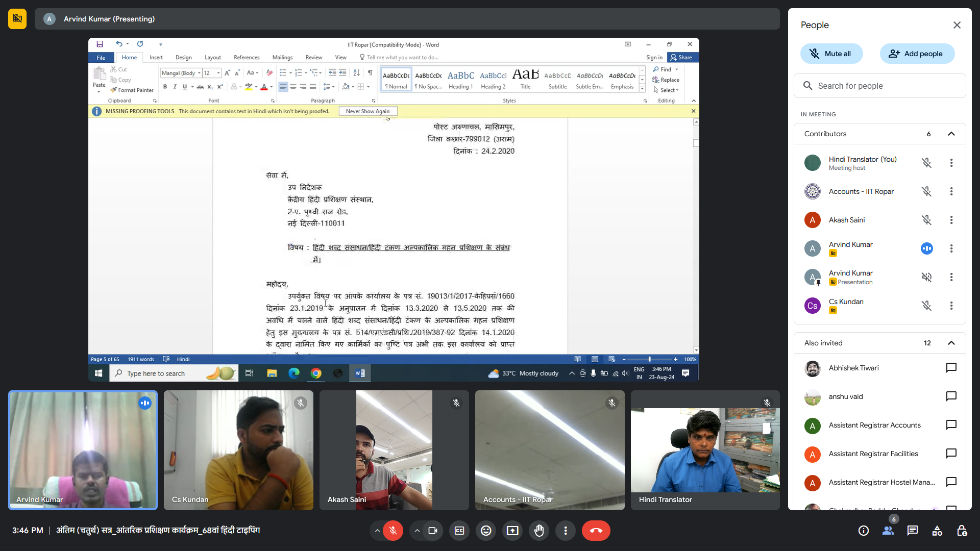Open the Design tab in Word
This screenshot has width=980, height=551.
184,58
